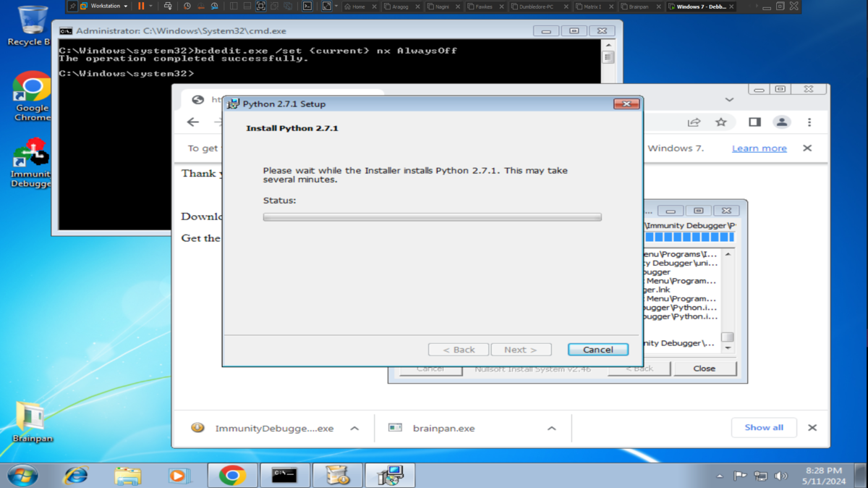Click the Python Setup title bar icon
Screen dimensions: 868x488
[233, 104]
